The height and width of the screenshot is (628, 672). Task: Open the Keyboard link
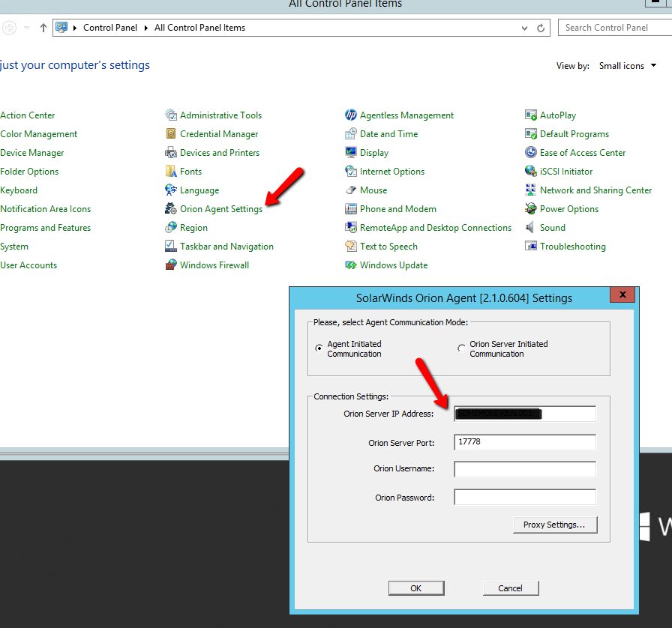tap(19, 190)
